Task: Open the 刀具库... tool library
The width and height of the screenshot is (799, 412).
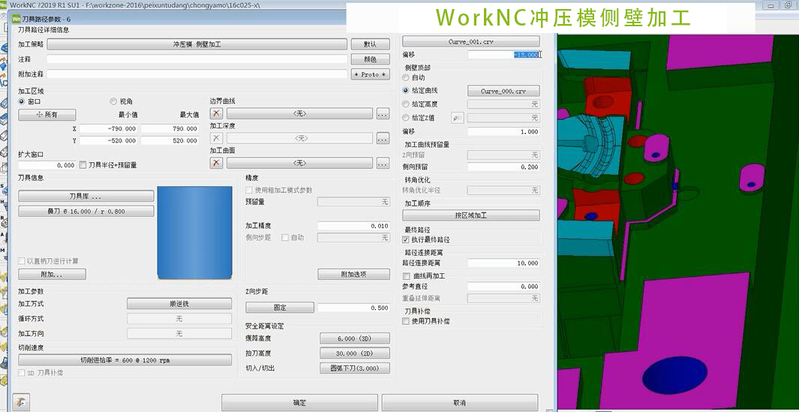Action: 86,196
